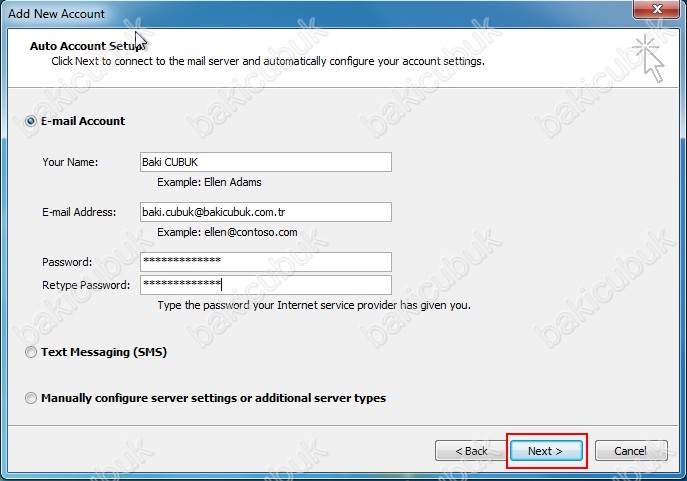Click the E-mail Address input field
The height and width of the screenshot is (481, 687).
point(266,212)
